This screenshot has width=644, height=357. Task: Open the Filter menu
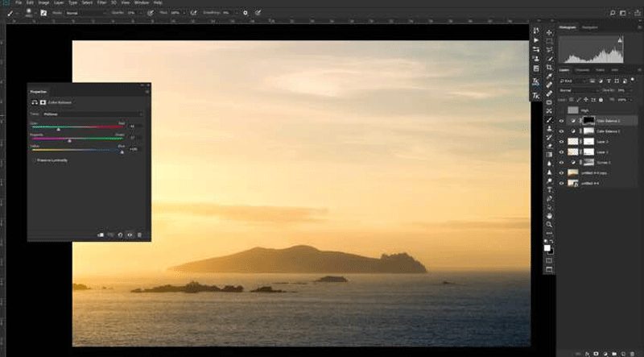(x=102, y=2)
